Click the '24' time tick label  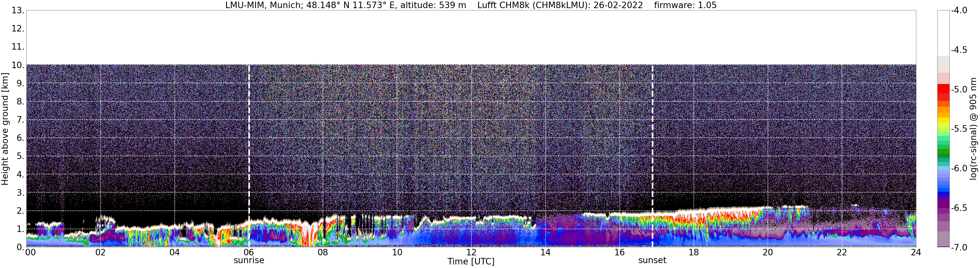(916, 252)
